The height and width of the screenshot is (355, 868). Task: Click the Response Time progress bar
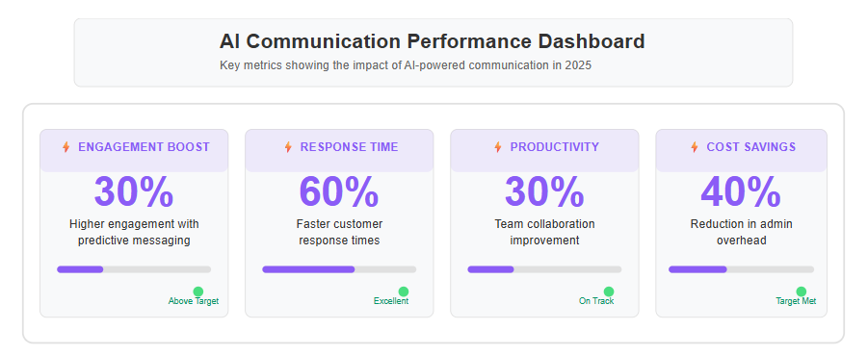[x=339, y=269]
